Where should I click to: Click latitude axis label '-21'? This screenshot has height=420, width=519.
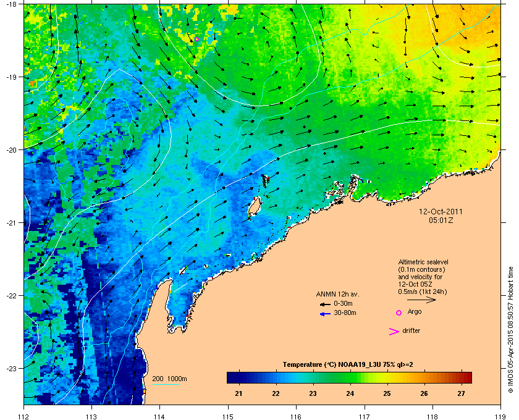pos(11,223)
